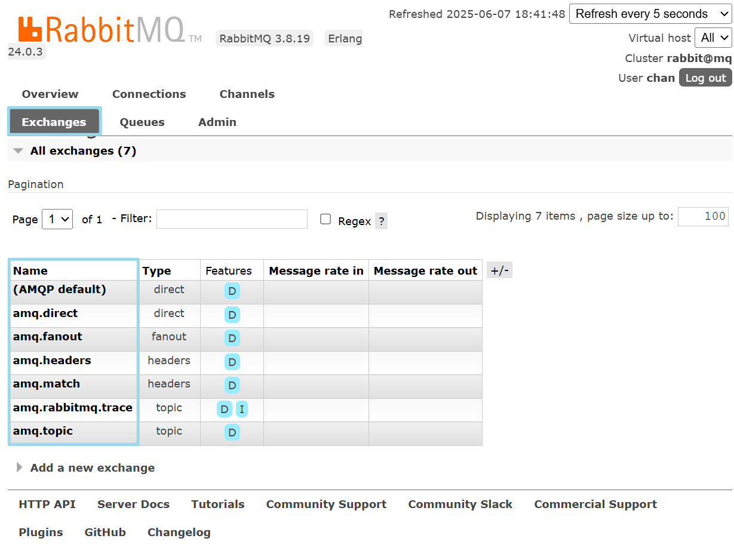The image size is (734, 560).
Task: Switch to the Connections tab
Action: pyautogui.click(x=149, y=94)
